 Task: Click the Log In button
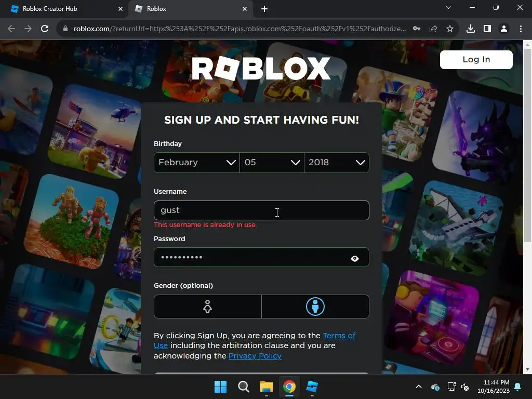point(476,60)
